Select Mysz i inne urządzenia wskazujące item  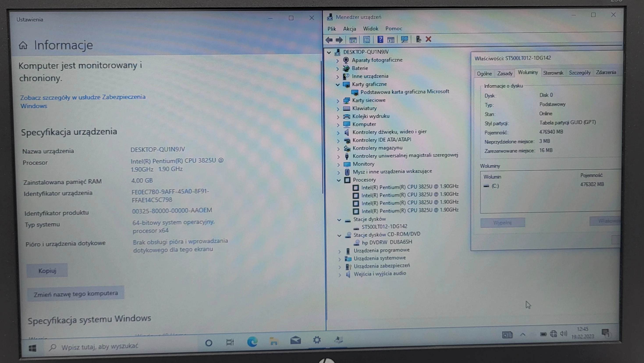tap(392, 171)
